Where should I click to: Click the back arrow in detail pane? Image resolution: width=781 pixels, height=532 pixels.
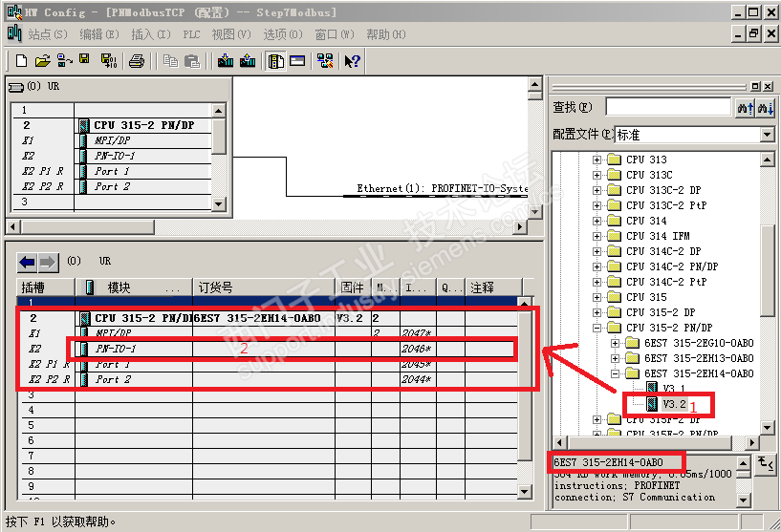[x=28, y=263]
